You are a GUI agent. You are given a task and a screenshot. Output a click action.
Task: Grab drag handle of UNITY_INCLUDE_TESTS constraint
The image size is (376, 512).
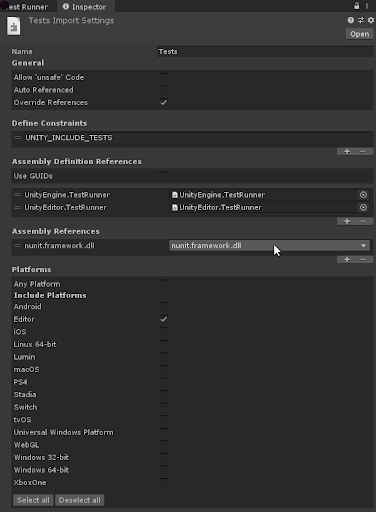click(x=18, y=138)
